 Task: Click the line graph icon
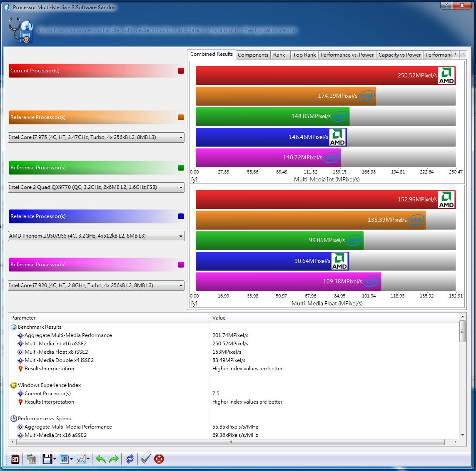tap(81, 459)
